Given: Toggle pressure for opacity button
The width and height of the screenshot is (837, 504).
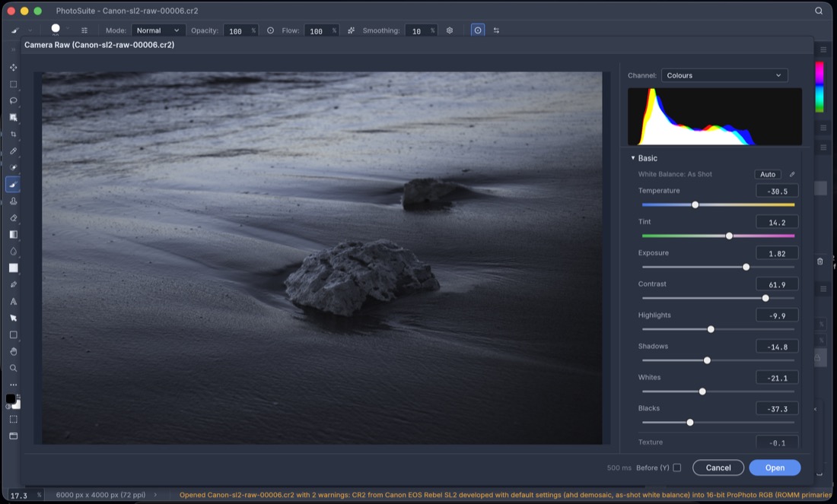Looking at the screenshot, I should [271, 30].
